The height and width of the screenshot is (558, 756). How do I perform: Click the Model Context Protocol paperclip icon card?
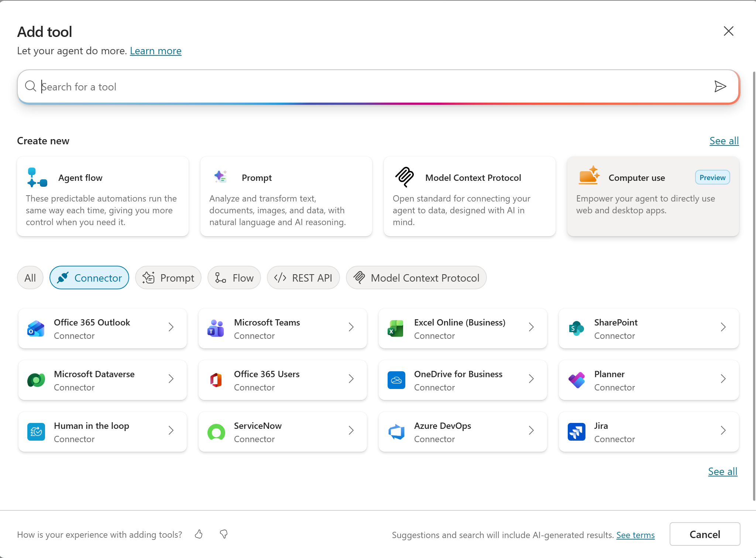405,177
